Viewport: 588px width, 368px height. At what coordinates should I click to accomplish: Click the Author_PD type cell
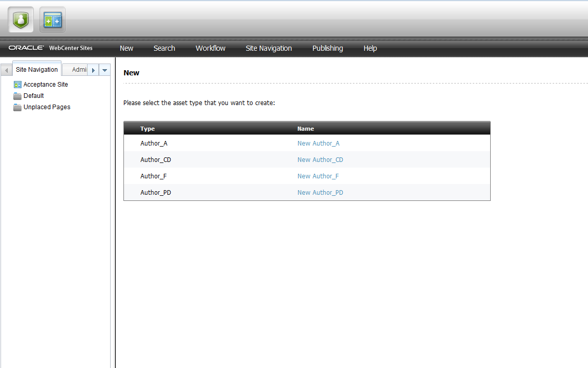click(156, 192)
